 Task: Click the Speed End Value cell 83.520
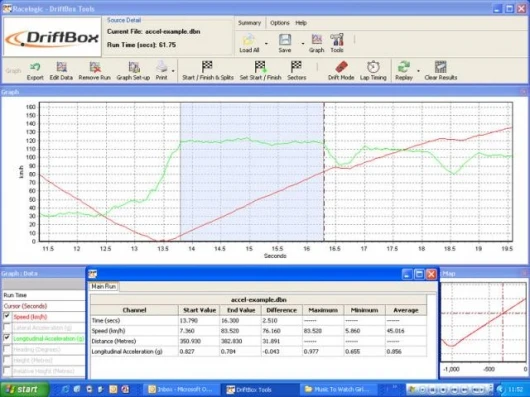tap(240, 331)
